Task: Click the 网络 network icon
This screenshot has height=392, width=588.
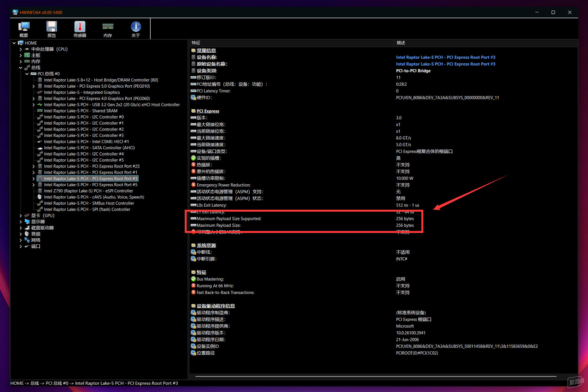Action: point(27,240)
